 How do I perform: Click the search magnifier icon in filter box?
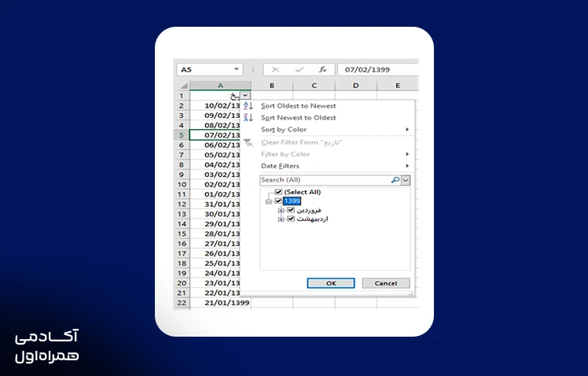(395, 180)
